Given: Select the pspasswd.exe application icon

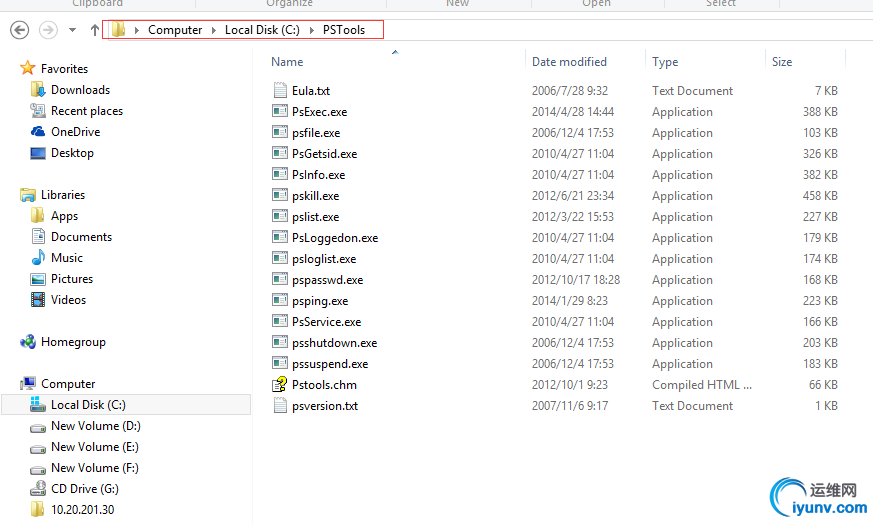Looking at the screenshot, I should pos(280,279).
